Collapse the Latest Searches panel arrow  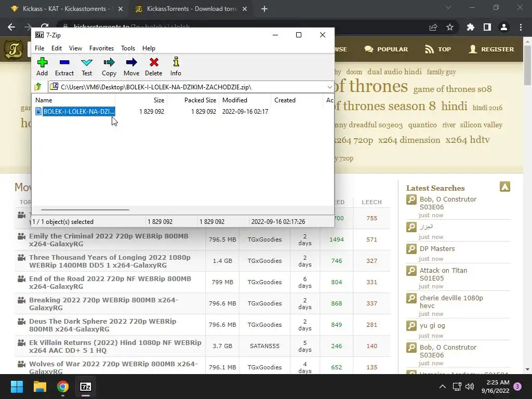click(x=504, y=187)
